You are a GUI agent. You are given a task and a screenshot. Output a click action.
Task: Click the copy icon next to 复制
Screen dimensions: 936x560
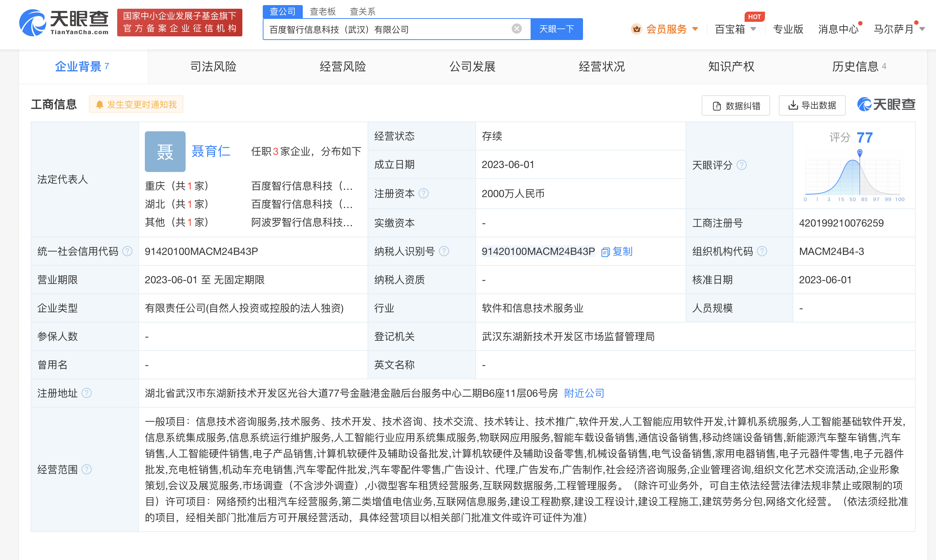tap(605, 252)
